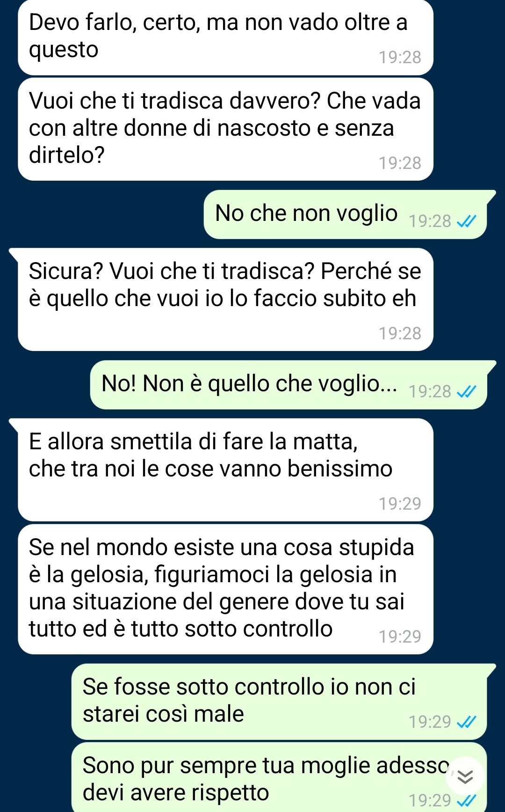The height and width of the screenshot is (812, 505).
Task: Tap the 19:28 timestamp on 'Vuoi che ti tradisca davvero' message
Action: [x=400, y=163]
